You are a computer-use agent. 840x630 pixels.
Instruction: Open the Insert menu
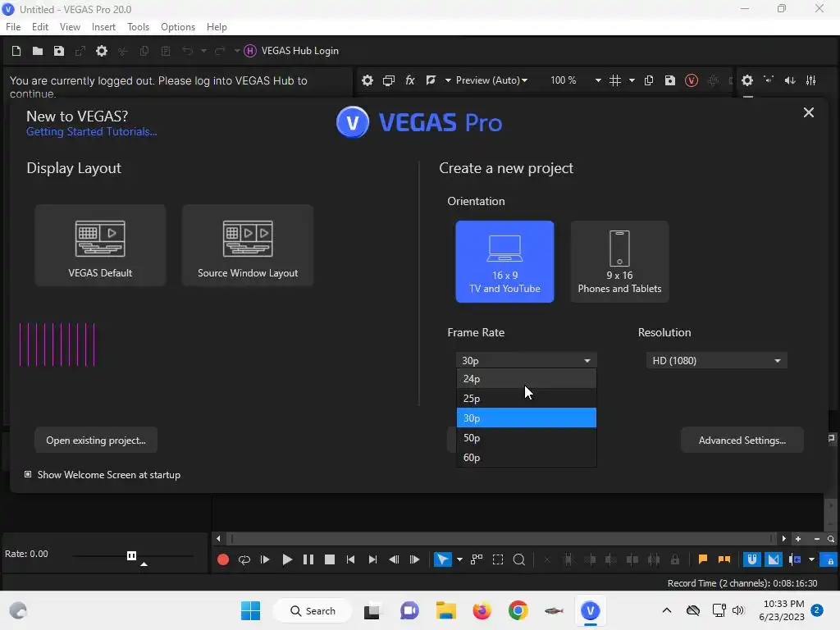pyautogui.click(x=103, y=27)
